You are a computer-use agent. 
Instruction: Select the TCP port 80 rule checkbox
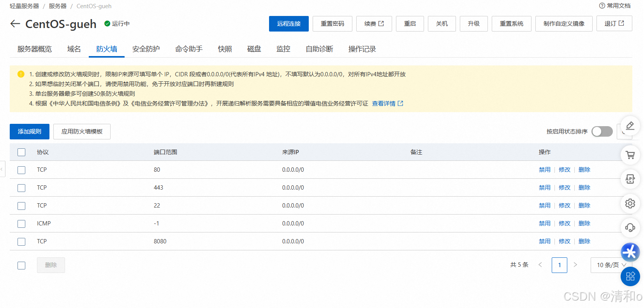21,170
